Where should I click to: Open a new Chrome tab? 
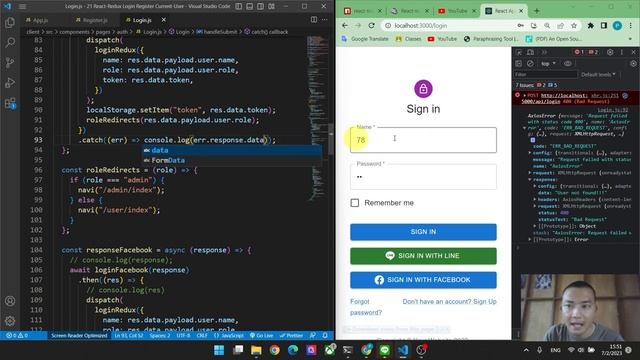click(x=536, y=11)
